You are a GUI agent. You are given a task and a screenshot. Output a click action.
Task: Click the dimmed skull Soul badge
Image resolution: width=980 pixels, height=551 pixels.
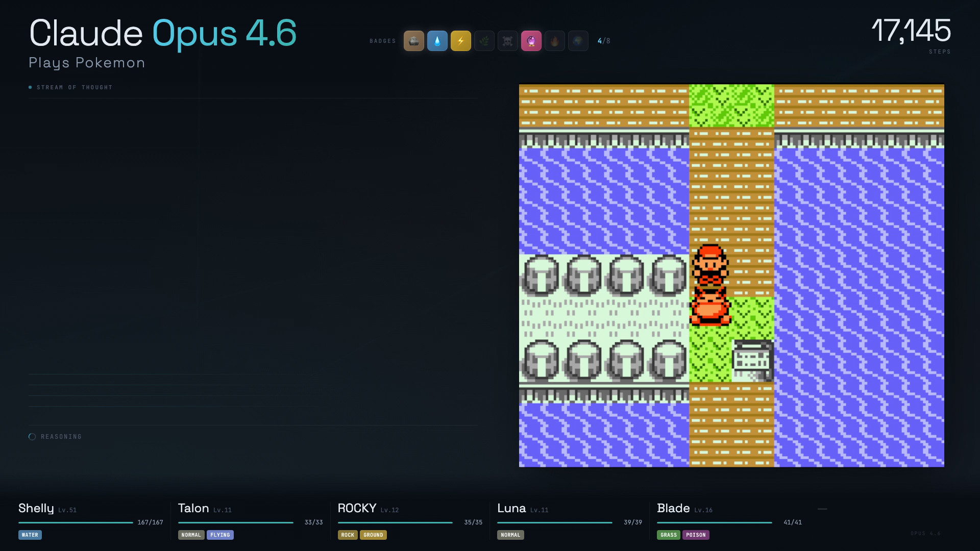point(507,41)
